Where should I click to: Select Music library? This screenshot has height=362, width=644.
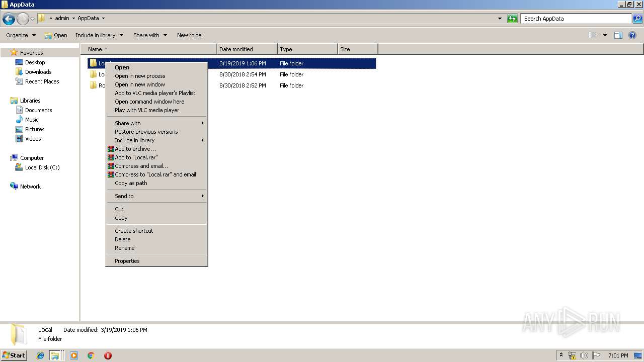coord(32,120)
